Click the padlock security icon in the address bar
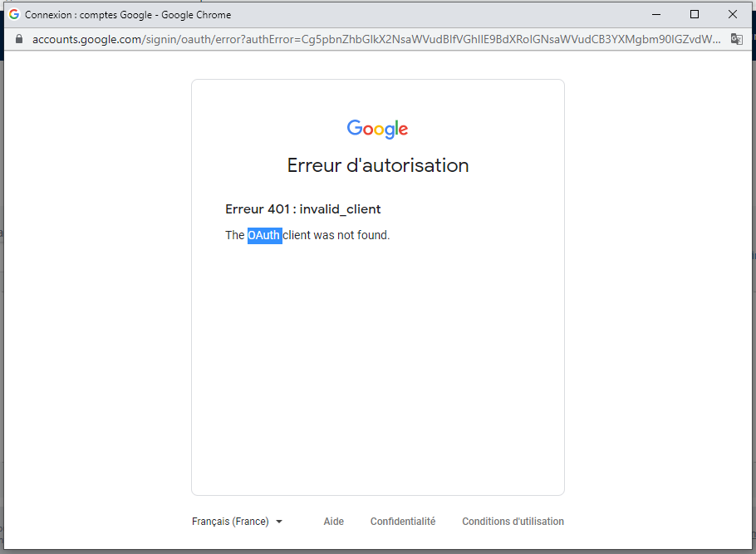The image size is (756, 554). [x=18, y=38]
